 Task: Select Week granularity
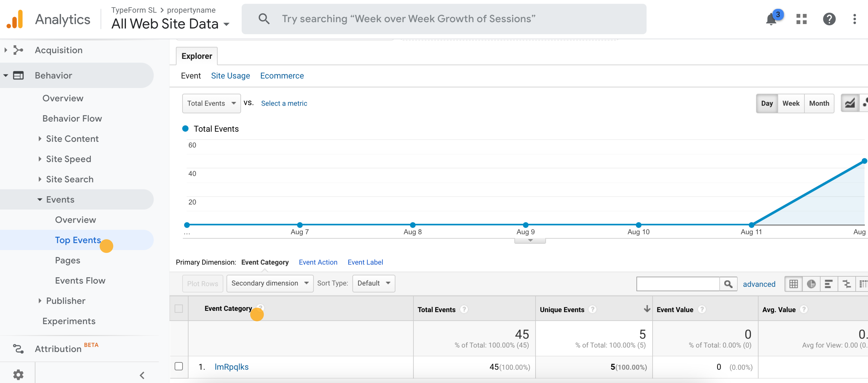pyautogui.click(x=790, y=103)
